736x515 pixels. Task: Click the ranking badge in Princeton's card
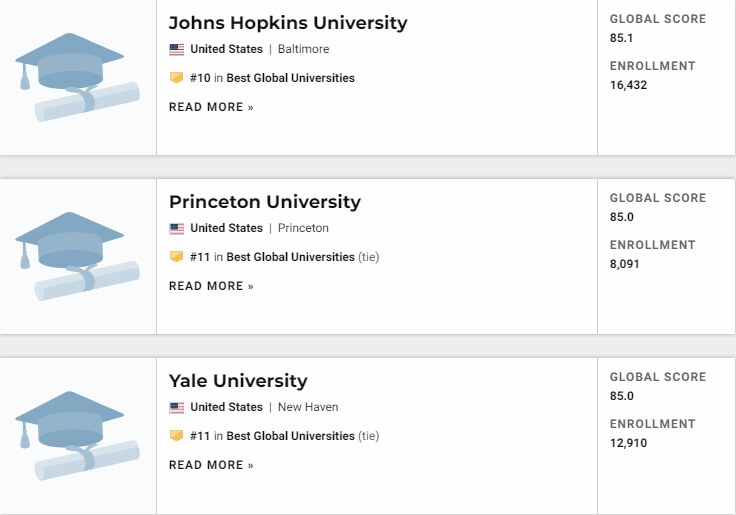point(177,257)
